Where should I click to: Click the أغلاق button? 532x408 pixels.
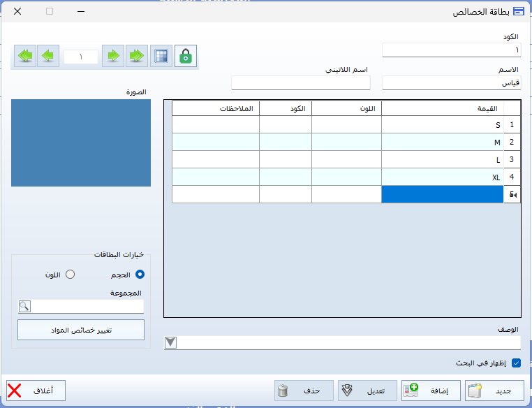coord(36,391)
